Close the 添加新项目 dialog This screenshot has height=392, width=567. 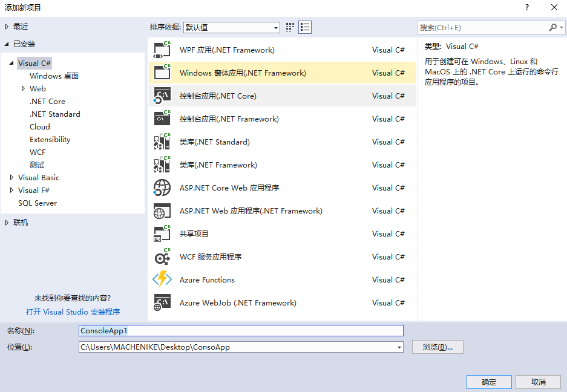coord(554,7)
